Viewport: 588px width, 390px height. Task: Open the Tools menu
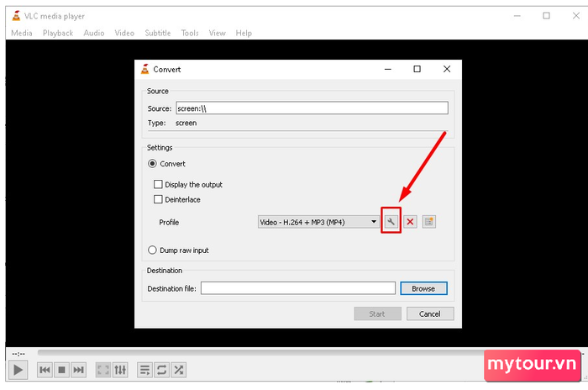pyautogui.click(x=190, y=33)
